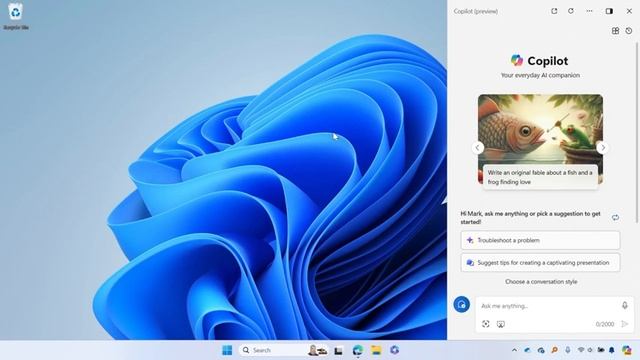Click the Copilot panel scrollbar

(x=637, y=133)
